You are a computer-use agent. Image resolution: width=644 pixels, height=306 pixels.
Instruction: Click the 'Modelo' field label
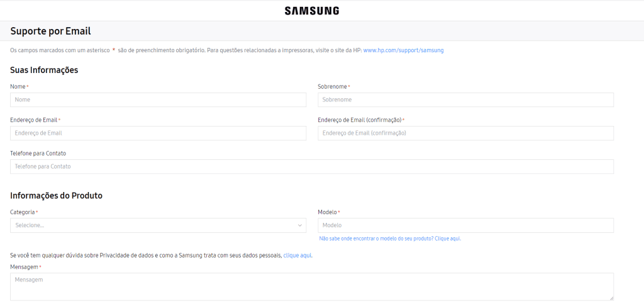[x=327, y=212]
